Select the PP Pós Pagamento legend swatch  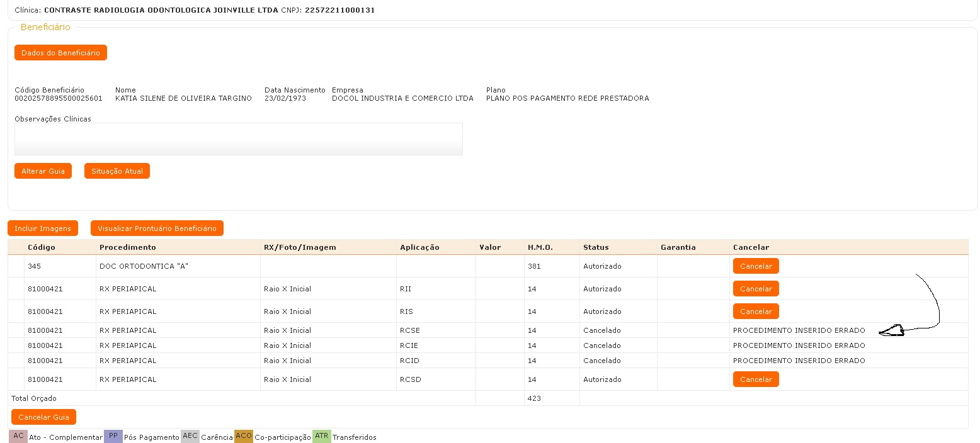pyautogui.click(x=113, y=436)
